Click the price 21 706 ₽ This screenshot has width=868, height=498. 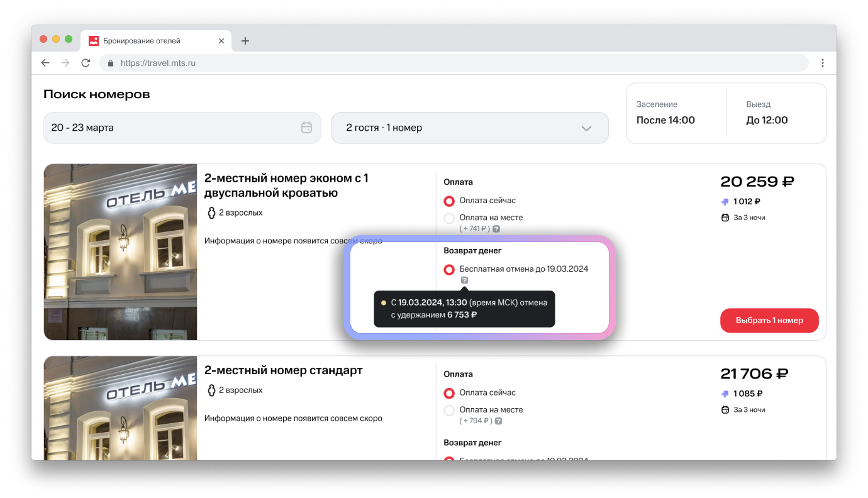(754, 374)
